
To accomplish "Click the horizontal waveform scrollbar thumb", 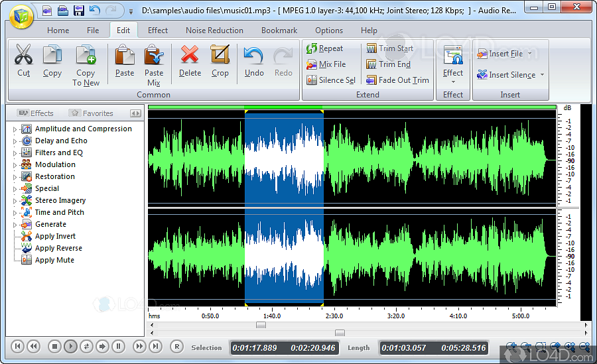I will [261, 325].
